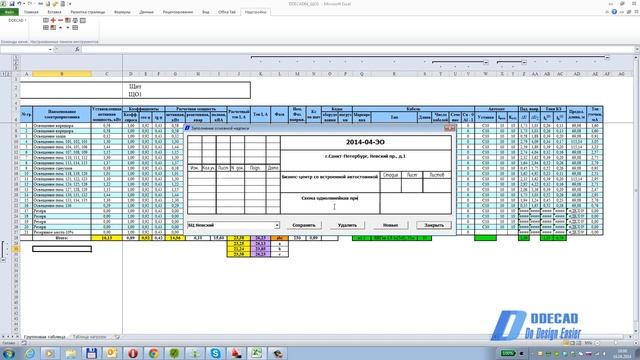Click the dark down-arrow icon in the DDECAD toolbar

(x=68, y=28)
